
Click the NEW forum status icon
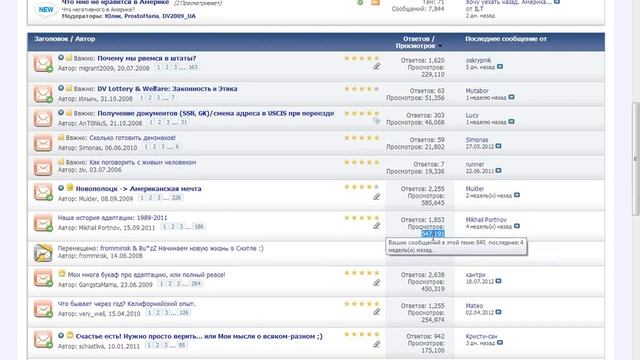click(x=46, y=9)
